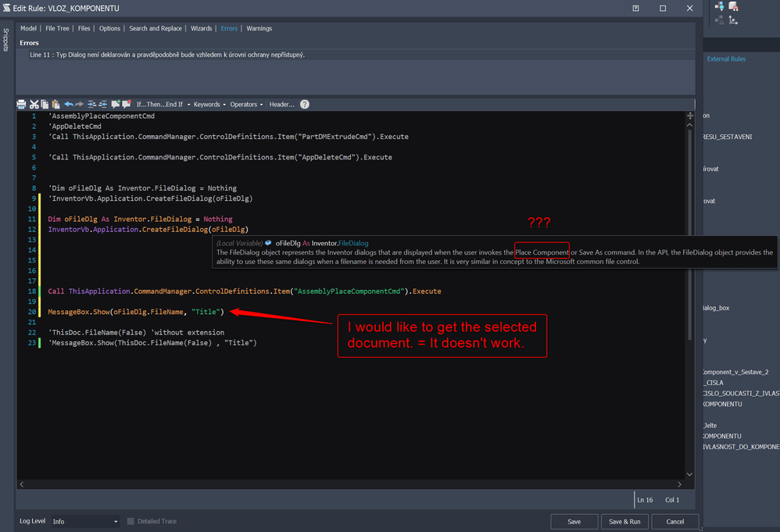Open the Snippets side panel tab

[6, 40]
